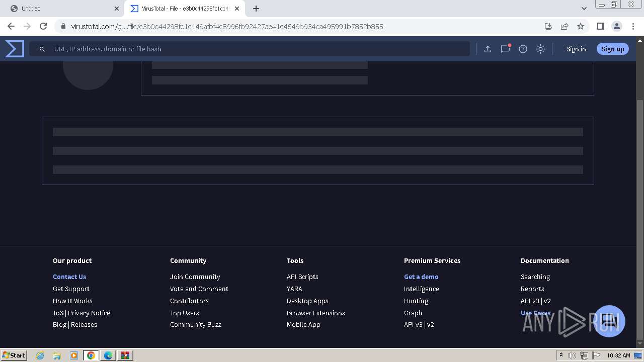Open Intelligence link
Screen dimensions: 644x362
pyautogui.click(x=422, y=289)
